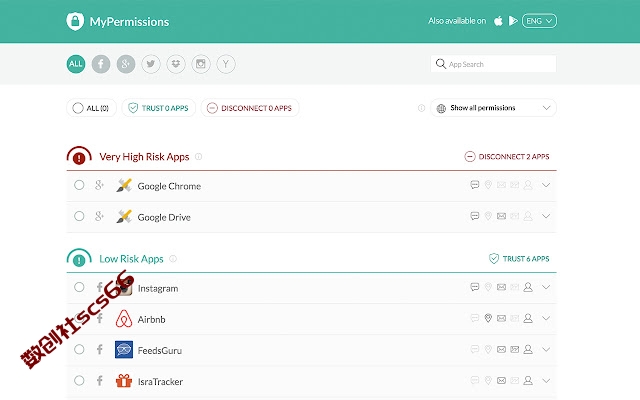
Task: Click info icon next to Very High Risk Apps
Action: click(x=198, y=157)
